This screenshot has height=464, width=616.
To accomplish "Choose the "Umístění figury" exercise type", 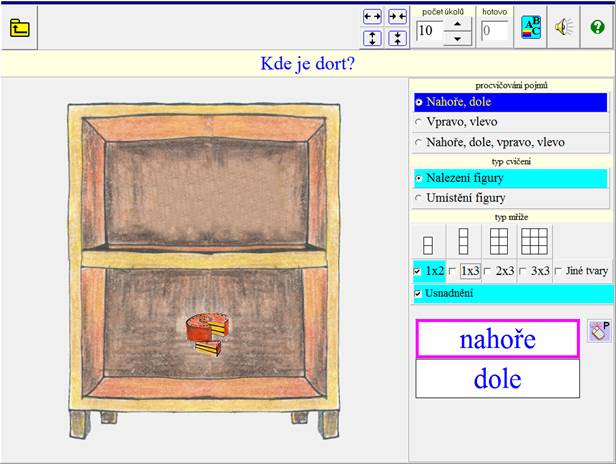I will click(420, 198).
